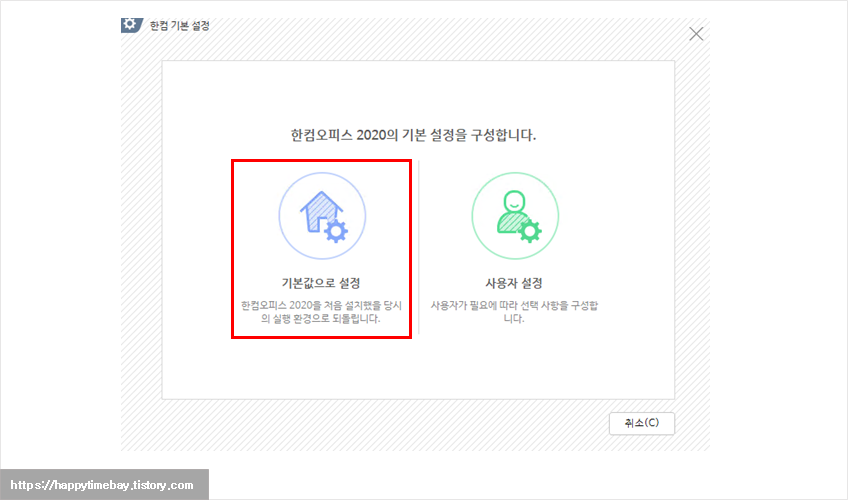Click description text beginning 사용자가 필요에 따라
This screenshot has height=500, width=848.
pos(514,312)
